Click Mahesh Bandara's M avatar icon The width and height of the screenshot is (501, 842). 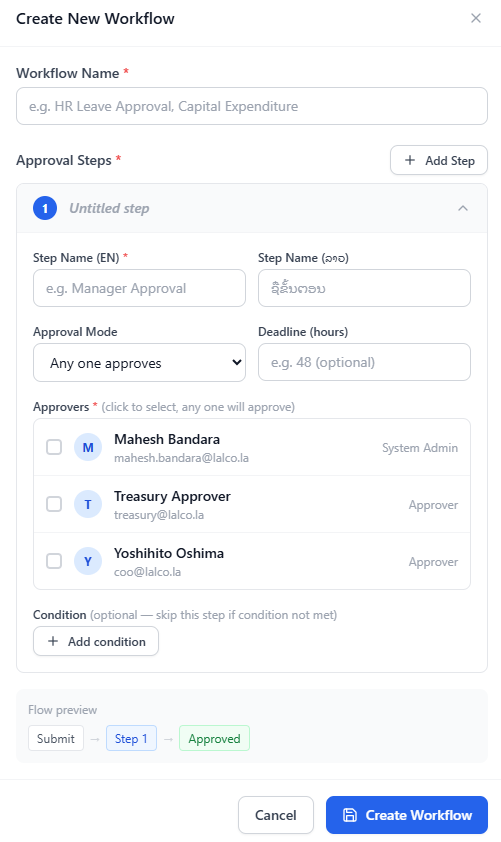(88, 447)
